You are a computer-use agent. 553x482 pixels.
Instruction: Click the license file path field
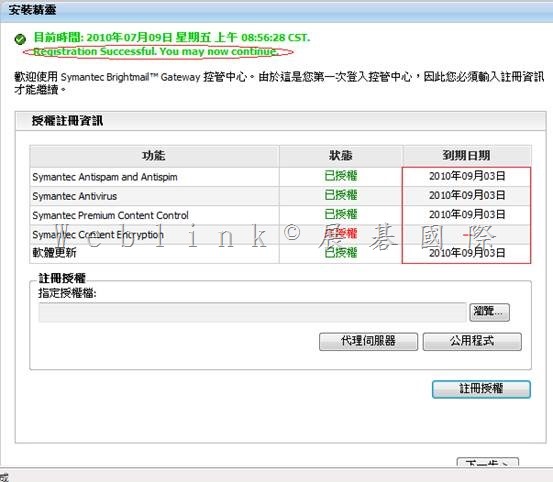[x=253, y=312]
